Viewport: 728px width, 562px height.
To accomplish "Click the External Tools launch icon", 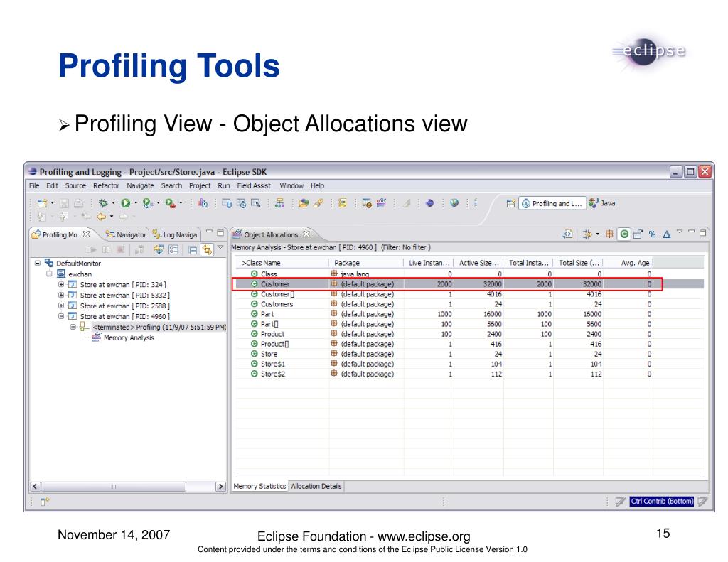I will click(171, 203).
